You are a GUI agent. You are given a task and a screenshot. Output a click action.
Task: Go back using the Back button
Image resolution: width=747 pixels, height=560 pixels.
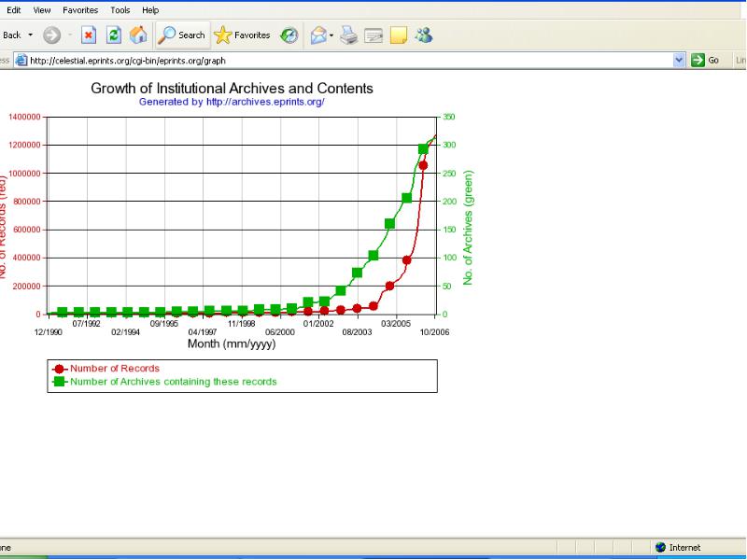pos(12,35)
